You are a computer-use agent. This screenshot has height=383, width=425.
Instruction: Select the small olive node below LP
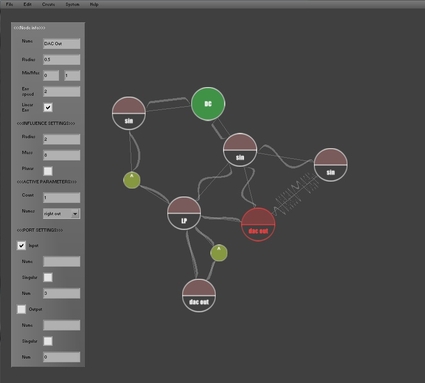tap(219, 253)
